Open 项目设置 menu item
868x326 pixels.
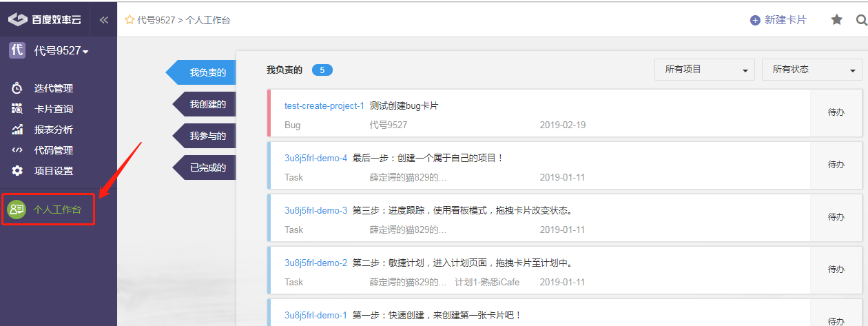tap(54, 171)
